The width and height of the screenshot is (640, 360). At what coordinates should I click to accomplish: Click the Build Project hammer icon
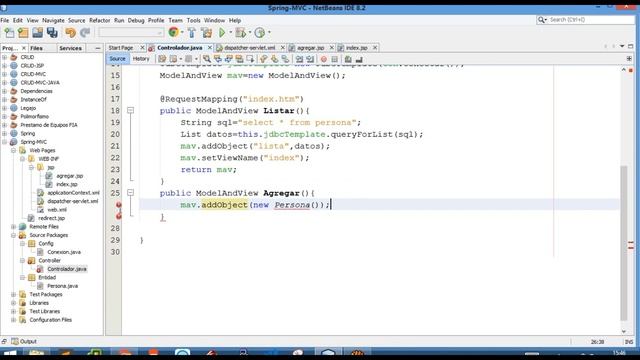pyautogui.click(x=192, y=33)
